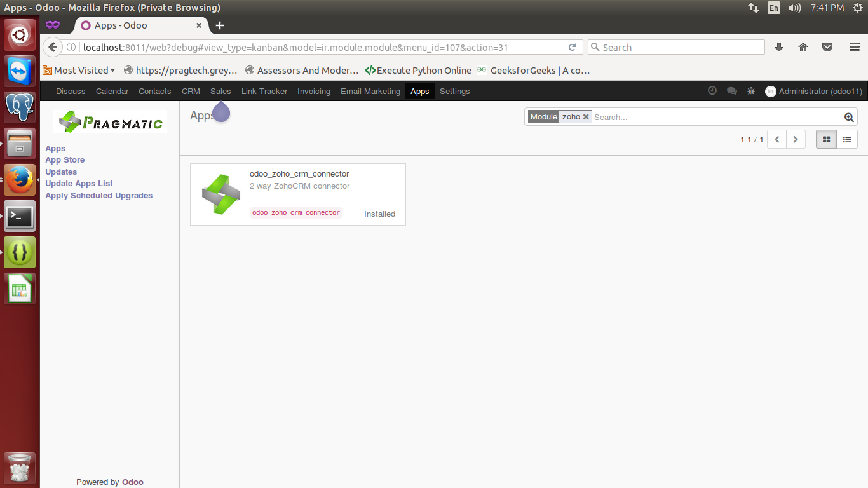Click the 1-1 / 1 pager counter
868x488 pixels.
click(x=752, y=139)
